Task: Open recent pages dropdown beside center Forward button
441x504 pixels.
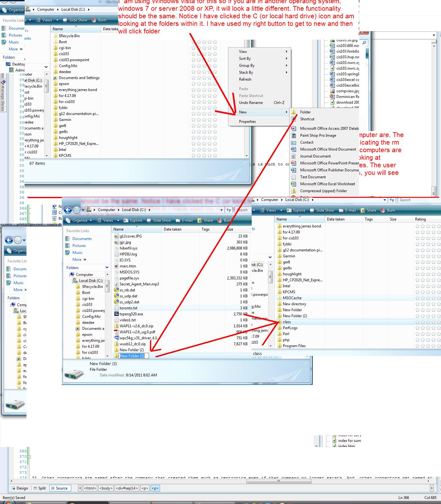Action: [83, 210]
